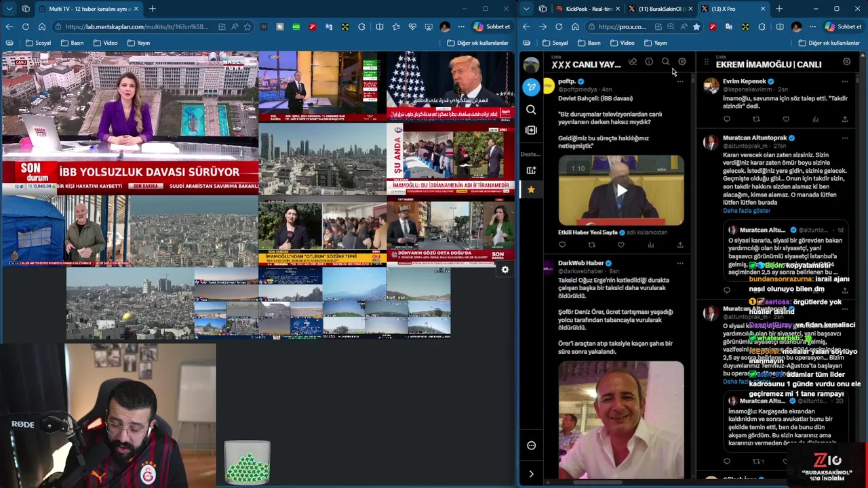The height and width of the screenshot is (488, 868).
Task: Like the Evrim Kepenek post
Action: coord(786,119)
